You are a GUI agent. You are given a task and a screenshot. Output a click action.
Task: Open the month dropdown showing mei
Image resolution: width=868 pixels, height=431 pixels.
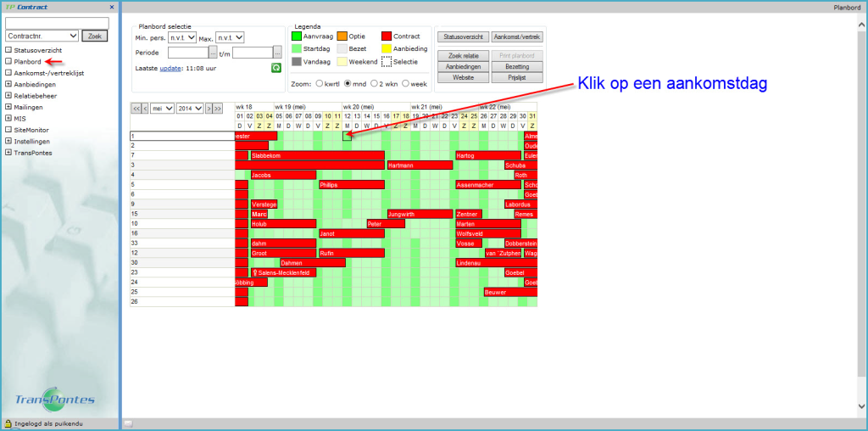click(x=163, y=109)
